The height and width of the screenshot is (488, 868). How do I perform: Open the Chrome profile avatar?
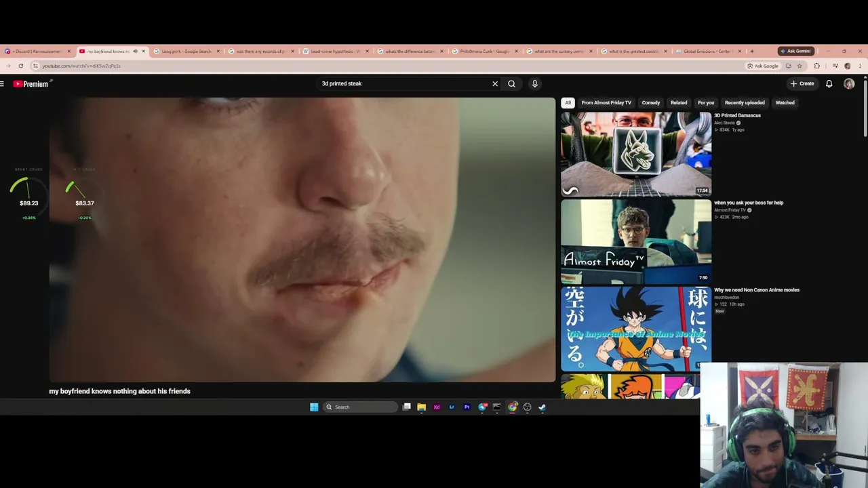tap(848, 66)
